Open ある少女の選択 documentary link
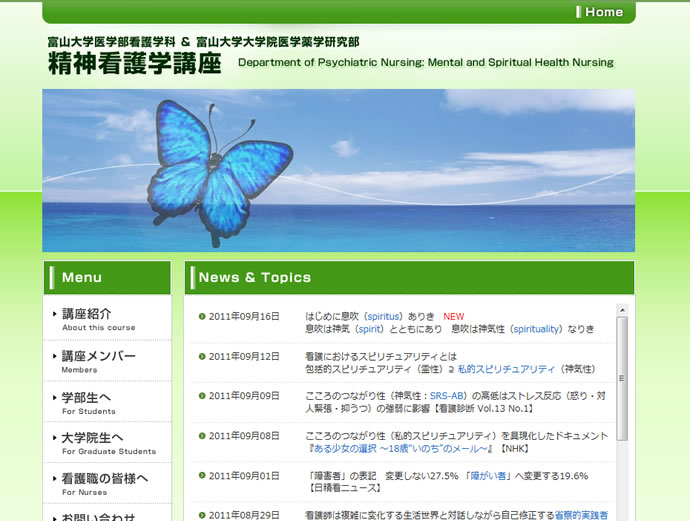The height and width of the screenshot is (521, 690). point(400,449)
